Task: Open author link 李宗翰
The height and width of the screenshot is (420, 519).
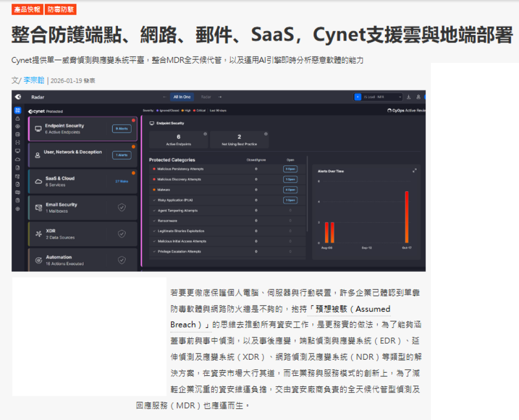Action: click(34, 81)
